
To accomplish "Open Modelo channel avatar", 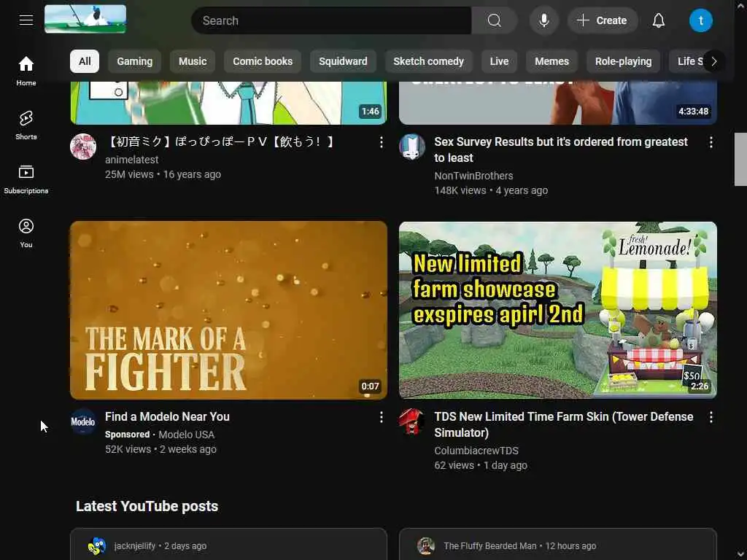I will pos(83,421).
